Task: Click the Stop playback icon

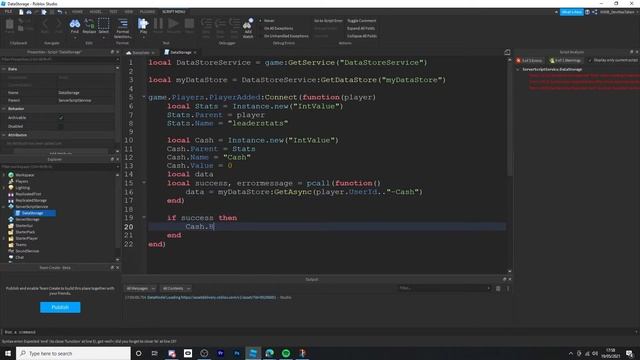Action: pyautogui.click(x=189, y=24)
